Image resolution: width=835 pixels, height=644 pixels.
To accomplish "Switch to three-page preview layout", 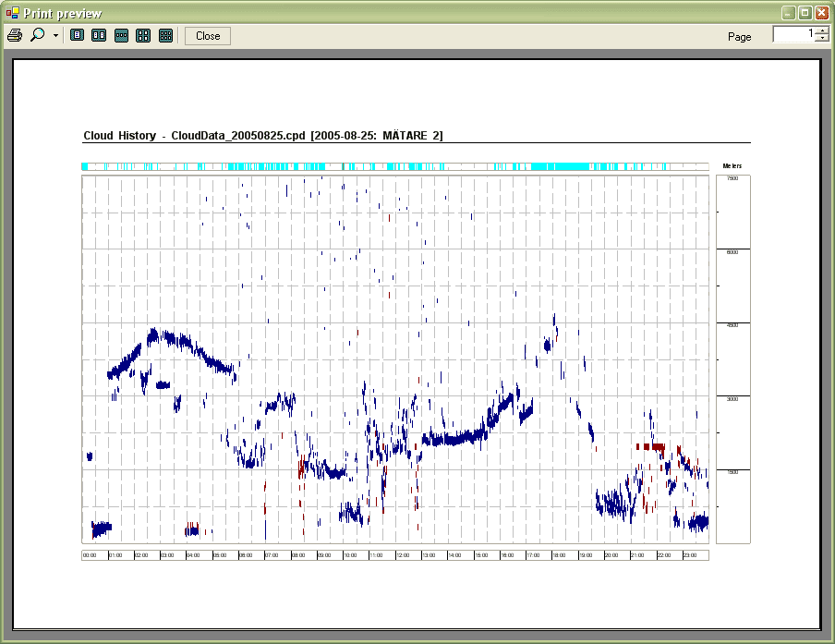I will point(121,36).
